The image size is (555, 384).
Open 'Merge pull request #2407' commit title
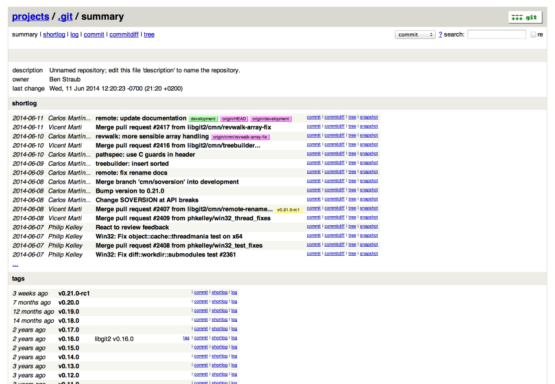coord(184,209)
